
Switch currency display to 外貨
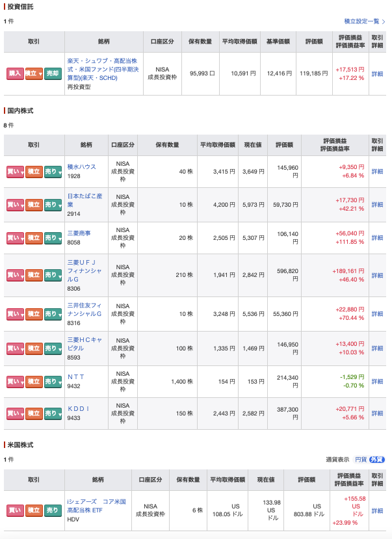pyautogui.click(x=376, y=460)
